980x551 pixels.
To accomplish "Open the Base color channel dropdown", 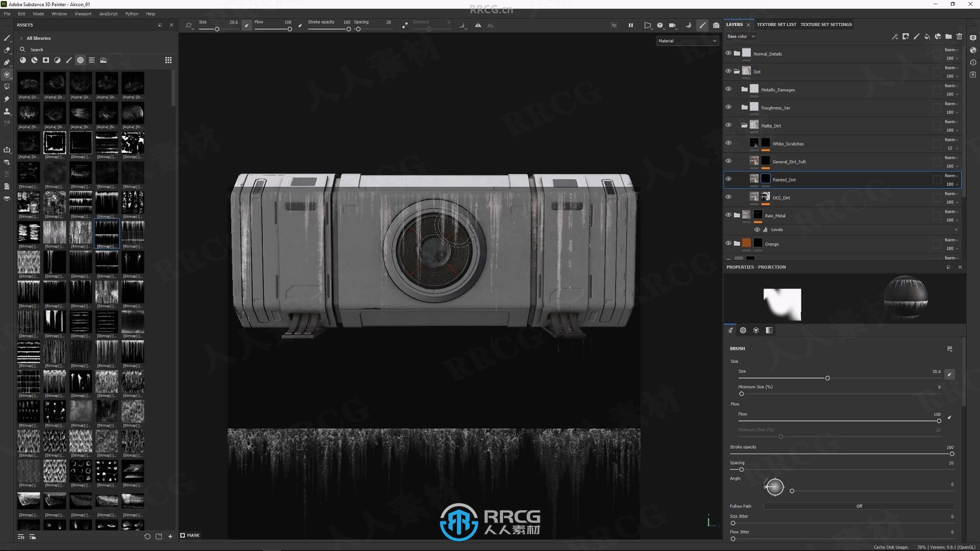I will (x=741, y=36).
